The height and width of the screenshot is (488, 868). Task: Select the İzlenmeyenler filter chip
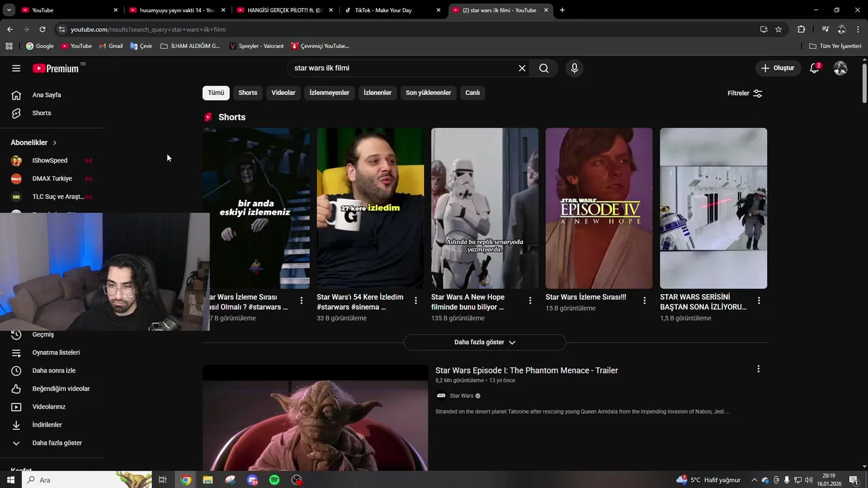pyautogui.click(x=330, y=93)
